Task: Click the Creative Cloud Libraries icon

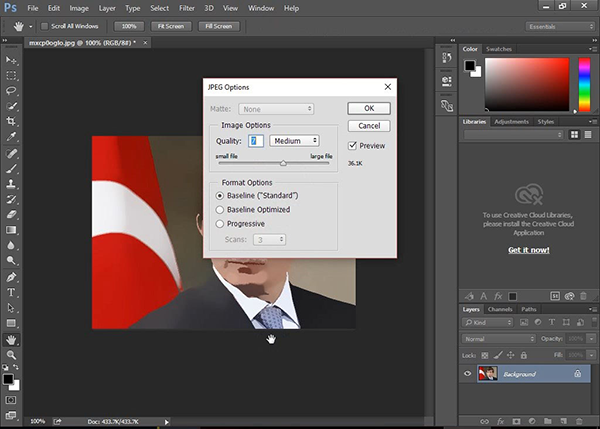Action: click(527, 194)
